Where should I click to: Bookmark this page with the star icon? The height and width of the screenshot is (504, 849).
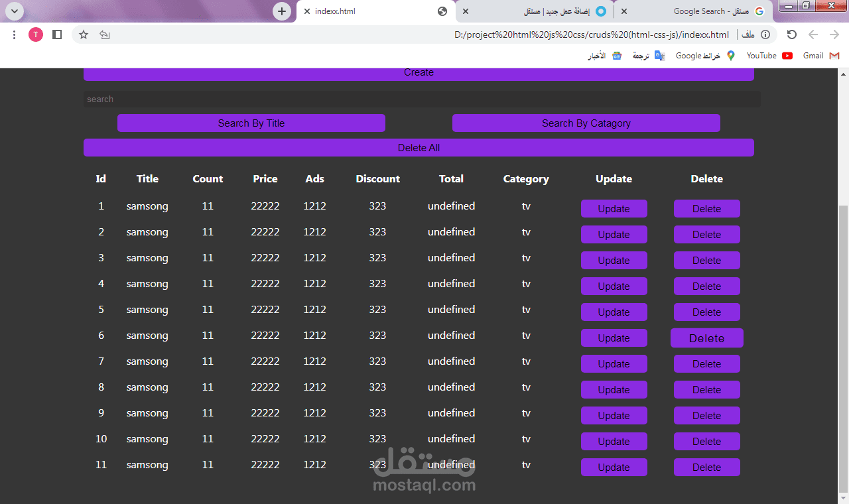click(x=84, y=34)
